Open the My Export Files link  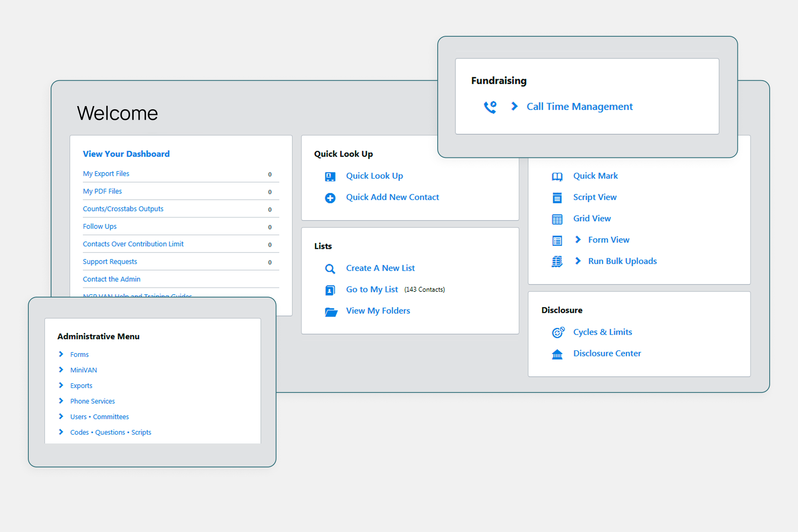[106, 174]
